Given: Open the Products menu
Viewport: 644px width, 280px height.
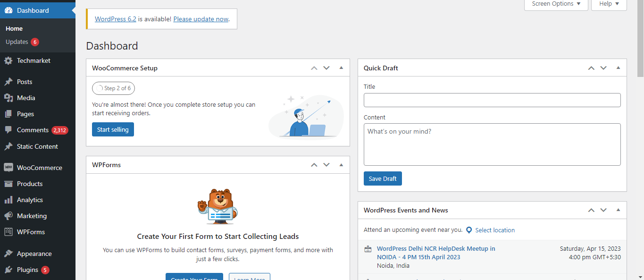Looking at the screenshot, I should tap(30, 184).
